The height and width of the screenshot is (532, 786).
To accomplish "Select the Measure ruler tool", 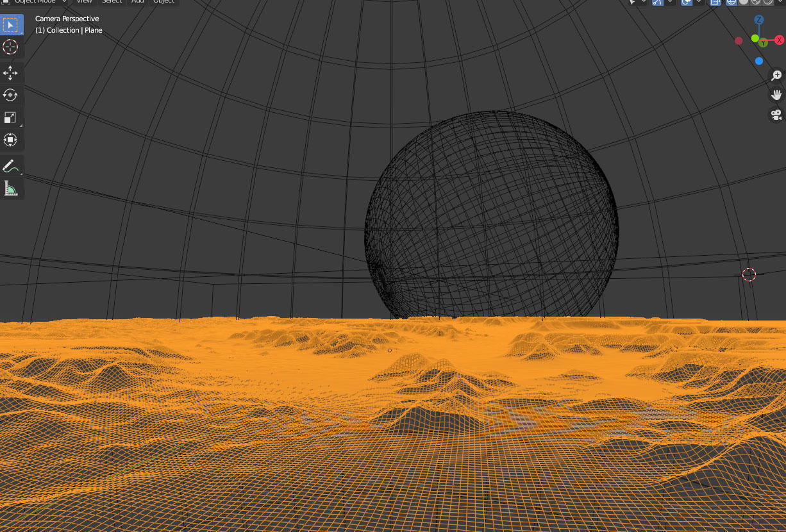I will click(10, 188).
